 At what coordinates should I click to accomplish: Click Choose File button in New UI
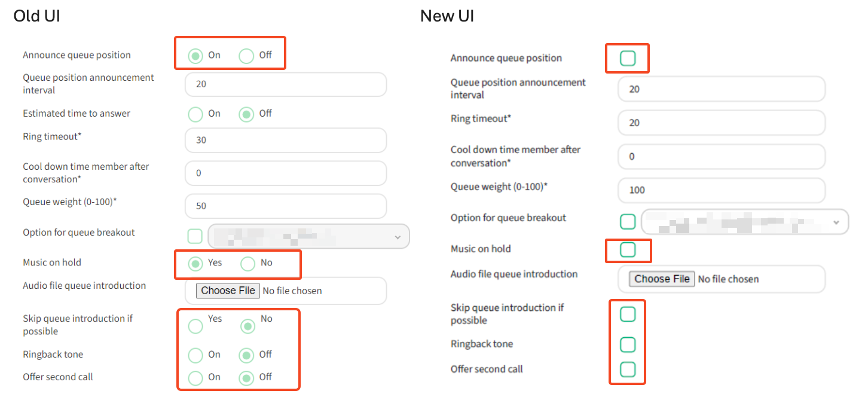coord(661,279)
